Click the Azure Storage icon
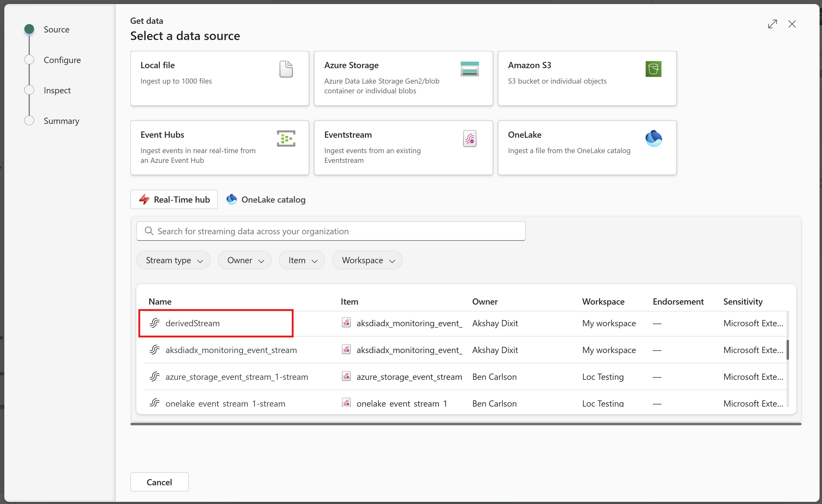This screenshot has height=504, width=822. coord(469,69)
